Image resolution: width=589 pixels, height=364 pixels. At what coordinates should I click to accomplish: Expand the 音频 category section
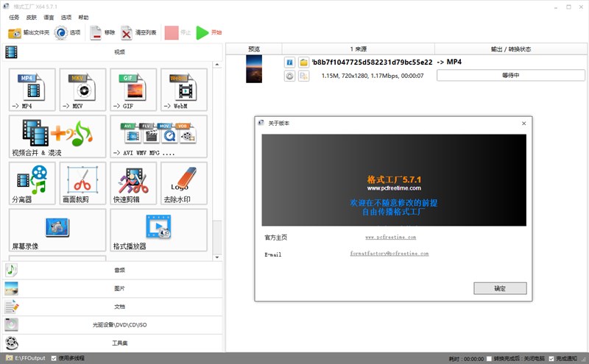(112, 270)
